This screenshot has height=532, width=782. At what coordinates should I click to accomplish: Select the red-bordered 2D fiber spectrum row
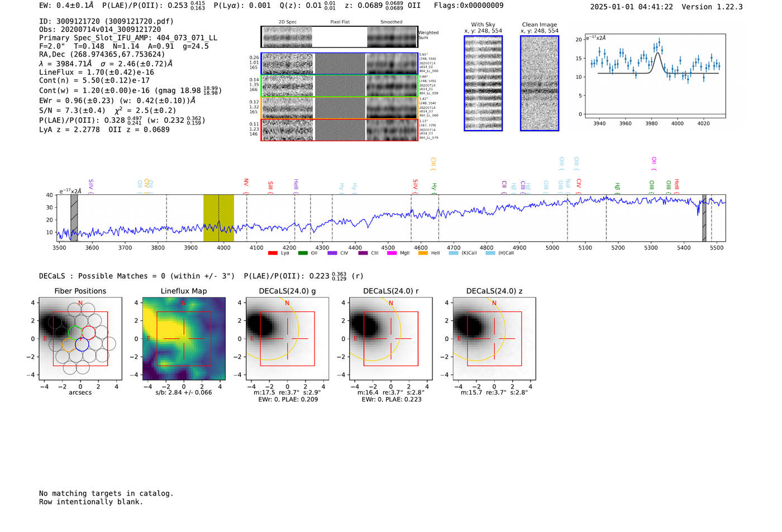(x=339, y=130)
